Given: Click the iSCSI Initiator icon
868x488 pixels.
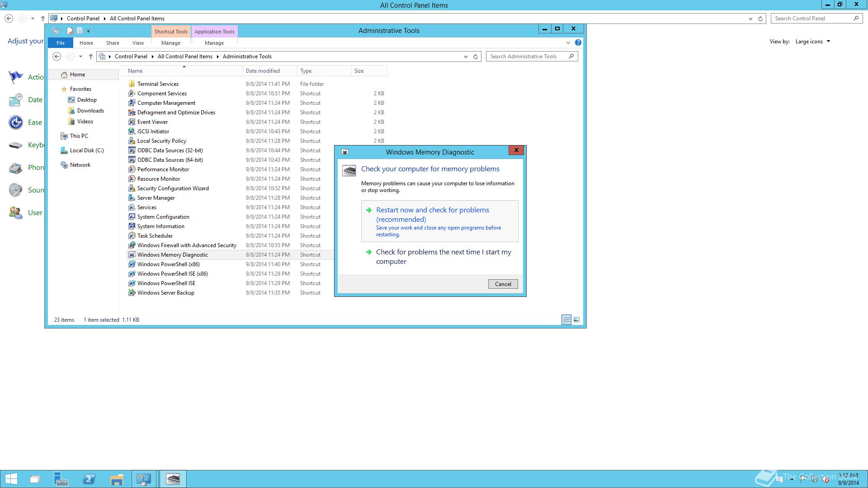Looking at the screenshot, I should tap(132, 131).
